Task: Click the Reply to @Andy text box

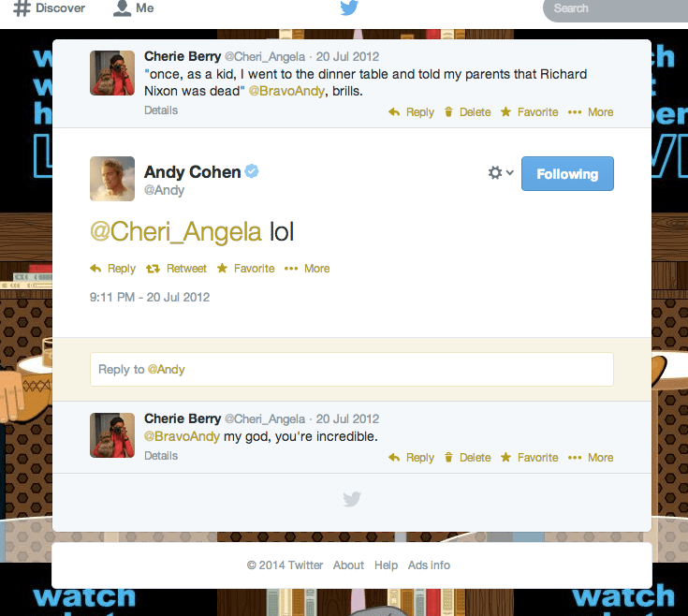Action: tap(352, 370)
